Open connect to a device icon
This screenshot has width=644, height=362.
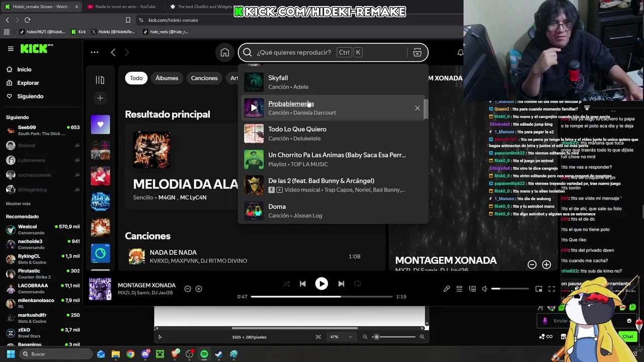click(x=472, y=289)
